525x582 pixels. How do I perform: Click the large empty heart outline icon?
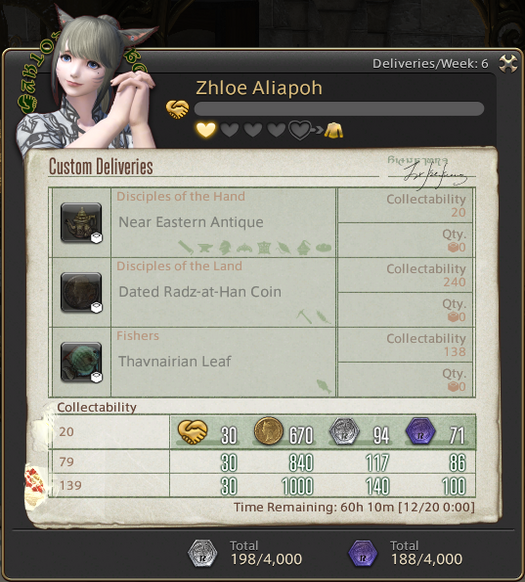pos(299,130)
